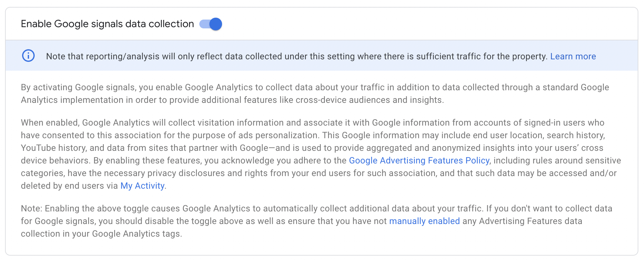The width and height of the screenshot is (644, 260).
Task: Click the words 'deleted by end users via'
Action: [x=69, y=186]
